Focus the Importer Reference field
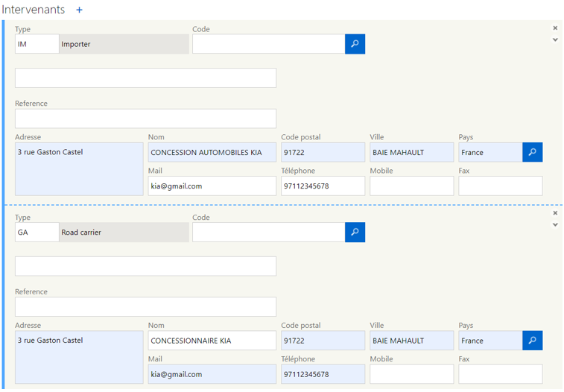Image resolution: width=564 pixels, height=392 pixels. pyautogui.click(x=145, y=118)
